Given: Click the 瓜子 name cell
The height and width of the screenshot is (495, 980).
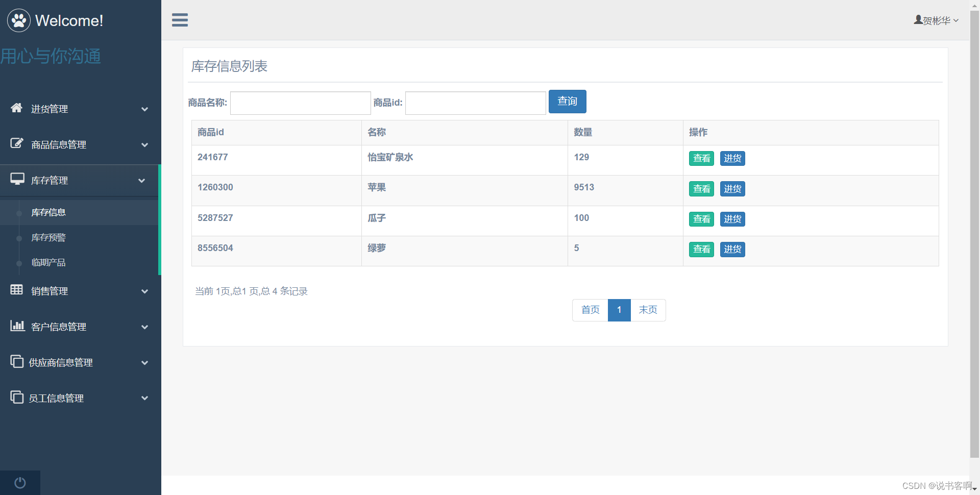Looking at the screenshot, I should [x=464, y=221].
